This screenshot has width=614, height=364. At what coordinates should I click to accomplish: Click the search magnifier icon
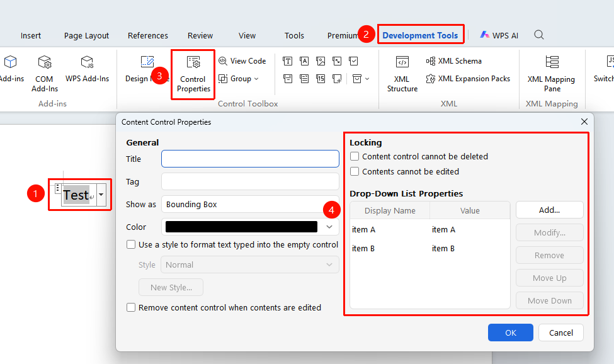click(x=539, y=35)
